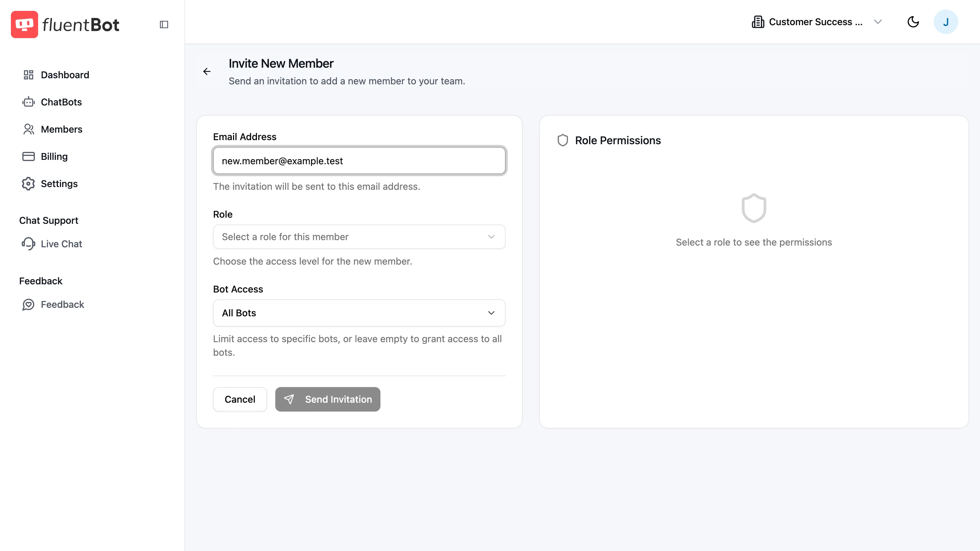
Task: Click the 'Bot Access' field label
Action: click(x=238, y=289)
